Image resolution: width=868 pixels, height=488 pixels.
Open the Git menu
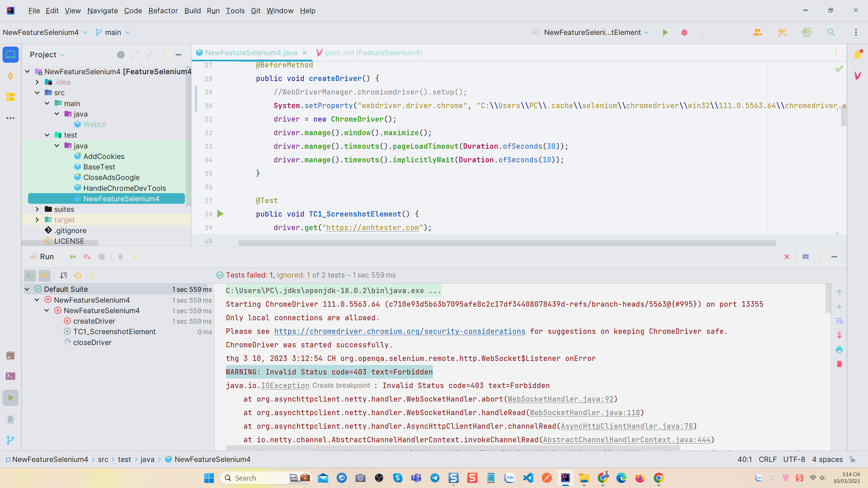(x=255, y=11)
